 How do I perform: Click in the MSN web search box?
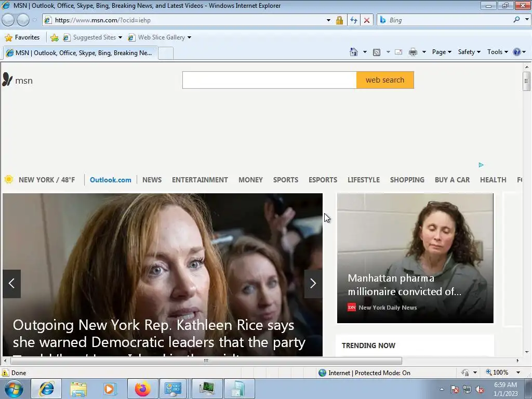[270, 80]
